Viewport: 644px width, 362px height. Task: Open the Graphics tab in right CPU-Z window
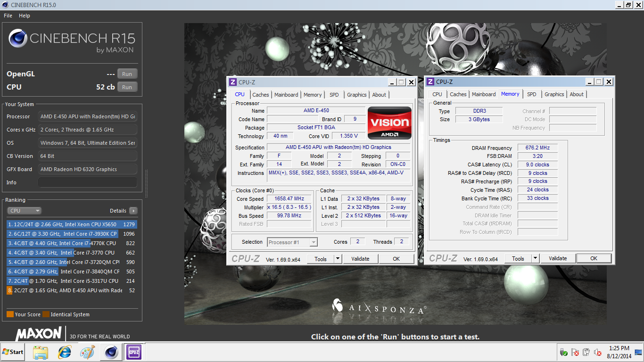pyautogui.click(x=554, y=94)
